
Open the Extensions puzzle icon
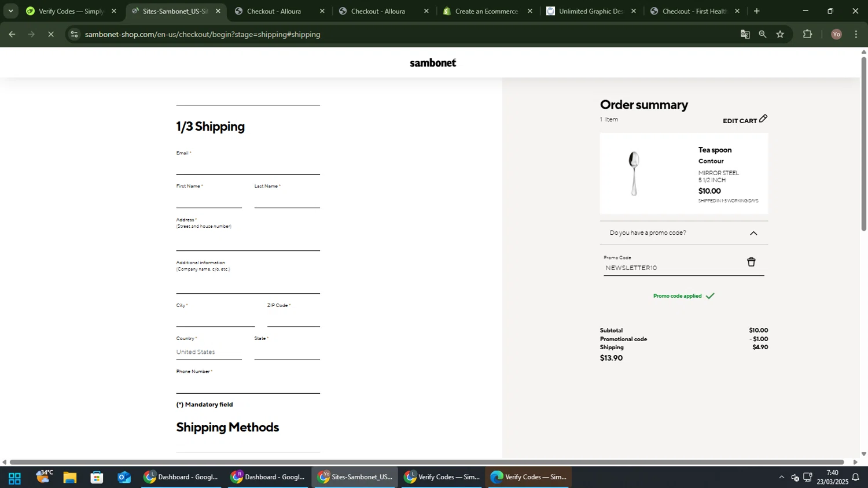click(x=808, y=34)
